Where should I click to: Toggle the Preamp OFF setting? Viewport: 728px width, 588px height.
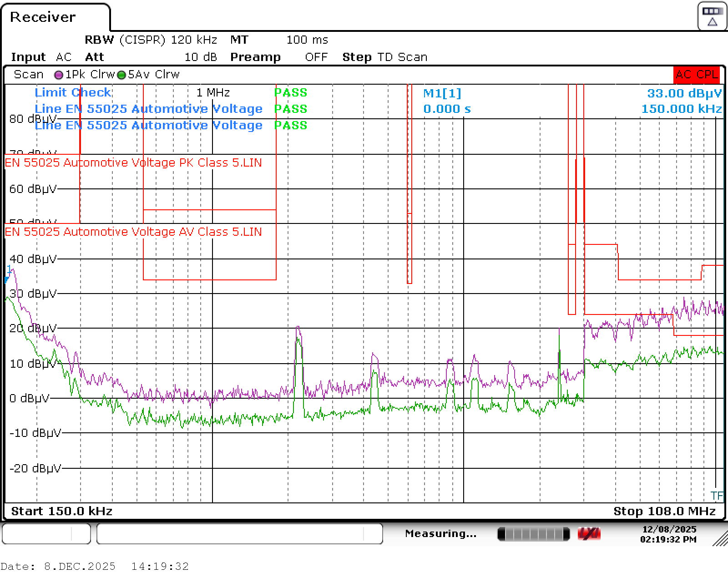279,57
